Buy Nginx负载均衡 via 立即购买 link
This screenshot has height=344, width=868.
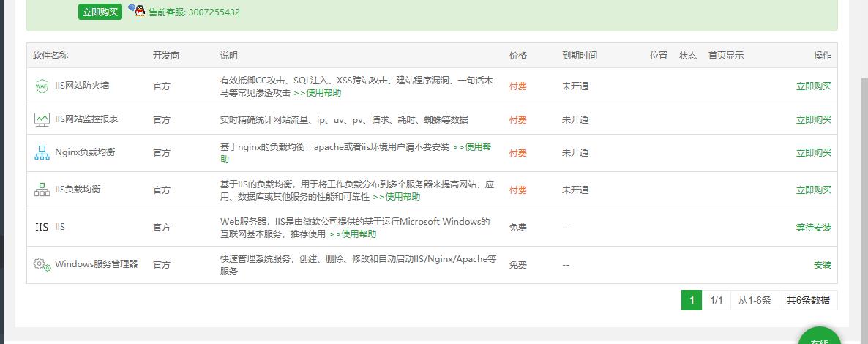click(814, 153)
